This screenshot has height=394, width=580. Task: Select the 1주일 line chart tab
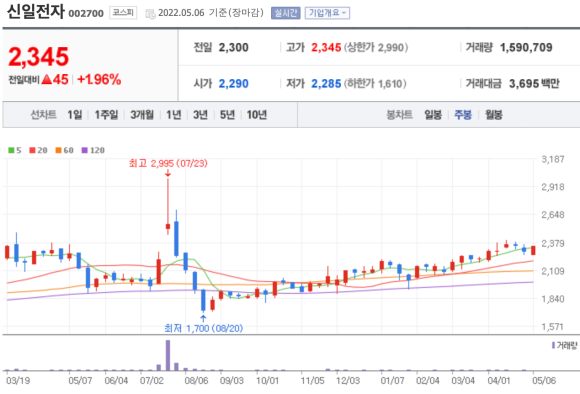click(106, 115)
